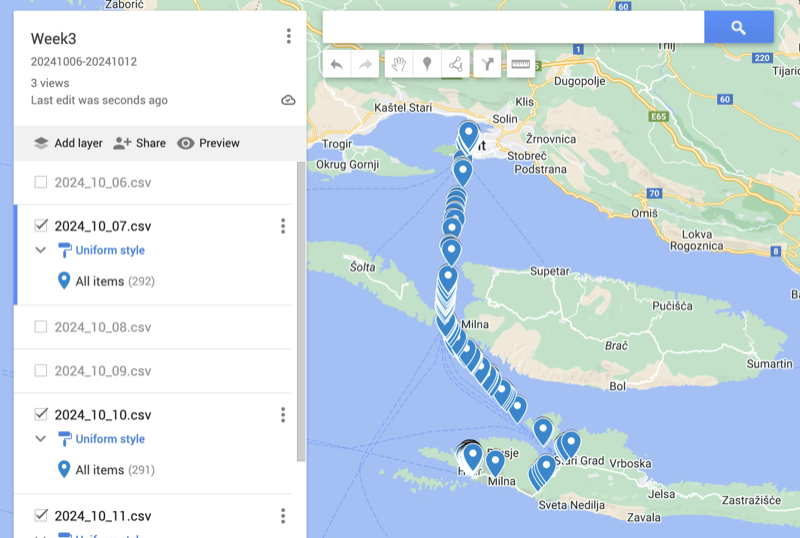Open 2024_10_07.csv layer options menu

click(x=283, y=226)
